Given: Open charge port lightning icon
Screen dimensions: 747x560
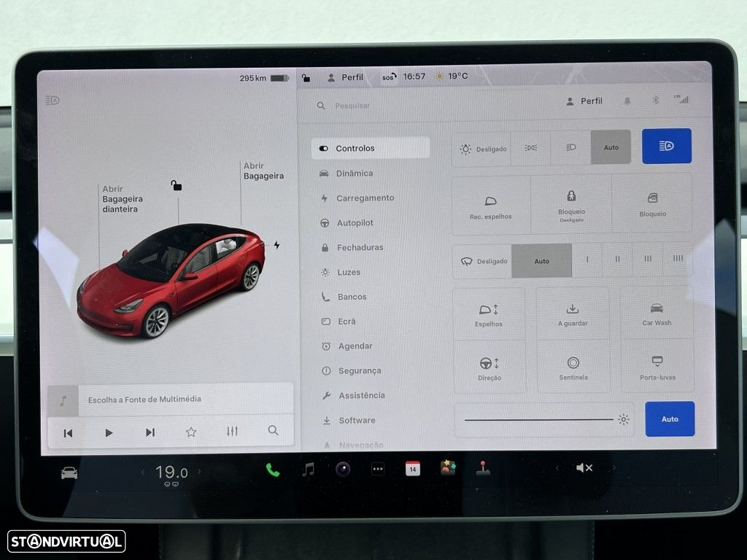Looking at the screenshot, I should (x=276, y=245).
